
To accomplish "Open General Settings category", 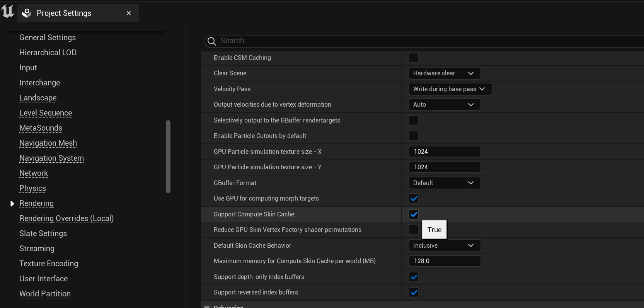I will tap(48, 37).
